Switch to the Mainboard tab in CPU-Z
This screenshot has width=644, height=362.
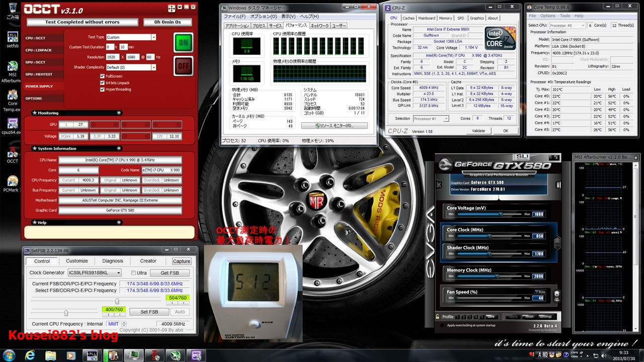[427, 18]
